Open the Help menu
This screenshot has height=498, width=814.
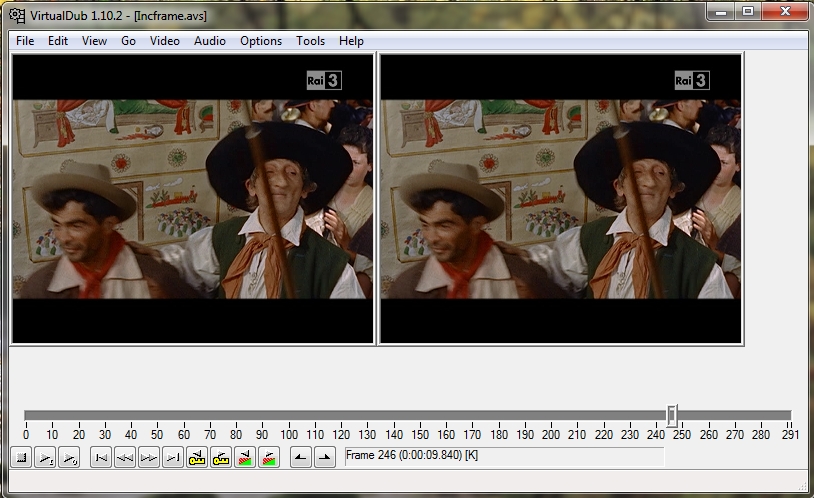pos(351,41)
